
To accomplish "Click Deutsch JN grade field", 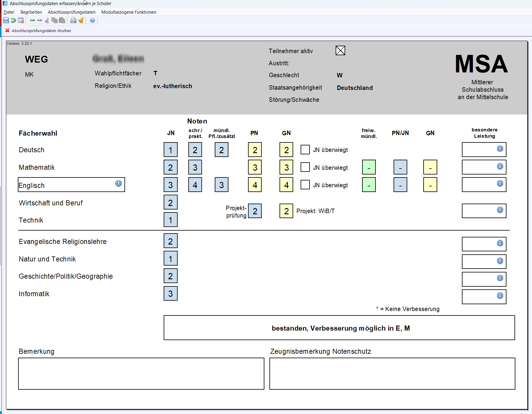I will tap(171, 150).
